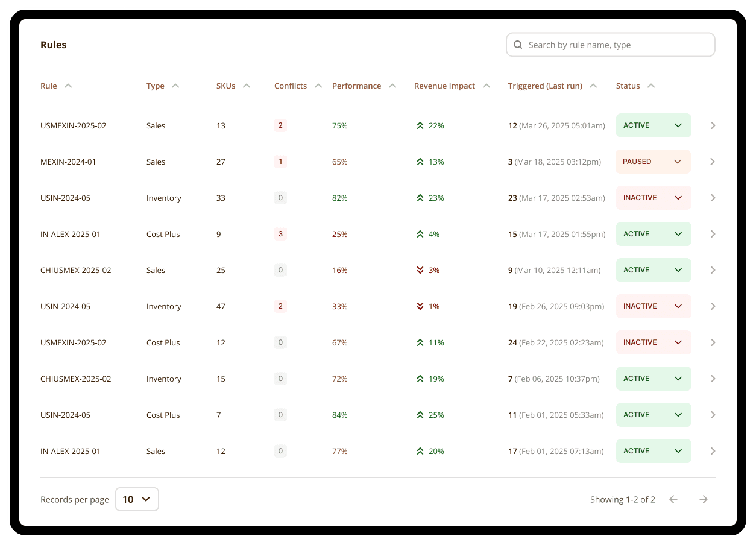Click the SKUs column header label
This screenshot has width=756, height=545.
(x=226, y=86)
